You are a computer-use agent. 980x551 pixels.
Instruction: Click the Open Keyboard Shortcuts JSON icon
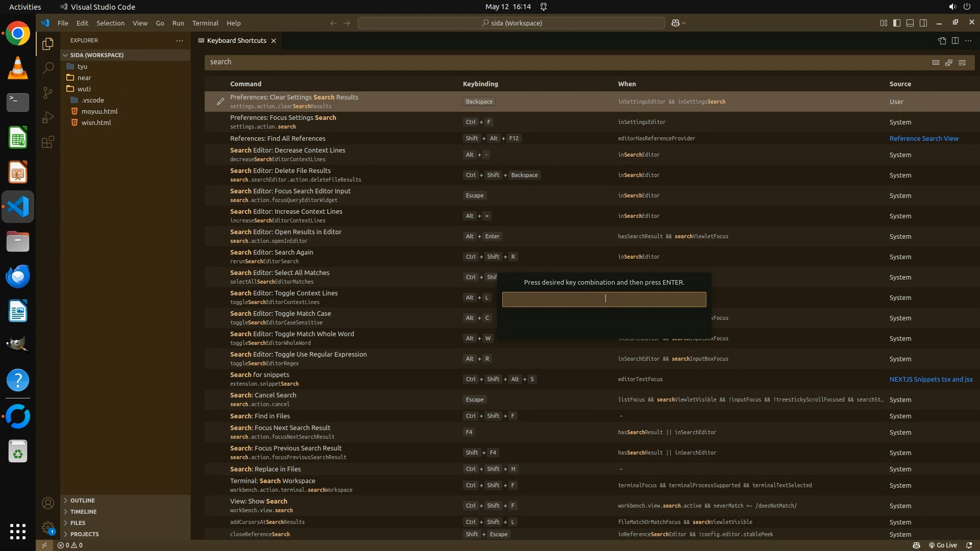click(x=942, y=41)
